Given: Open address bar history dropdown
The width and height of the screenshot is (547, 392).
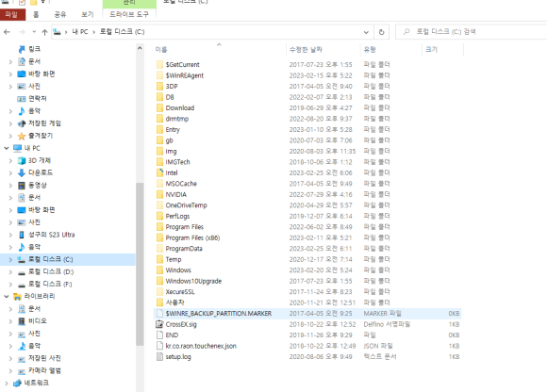Looking at the screenshot, I should (x=366, y=32).
